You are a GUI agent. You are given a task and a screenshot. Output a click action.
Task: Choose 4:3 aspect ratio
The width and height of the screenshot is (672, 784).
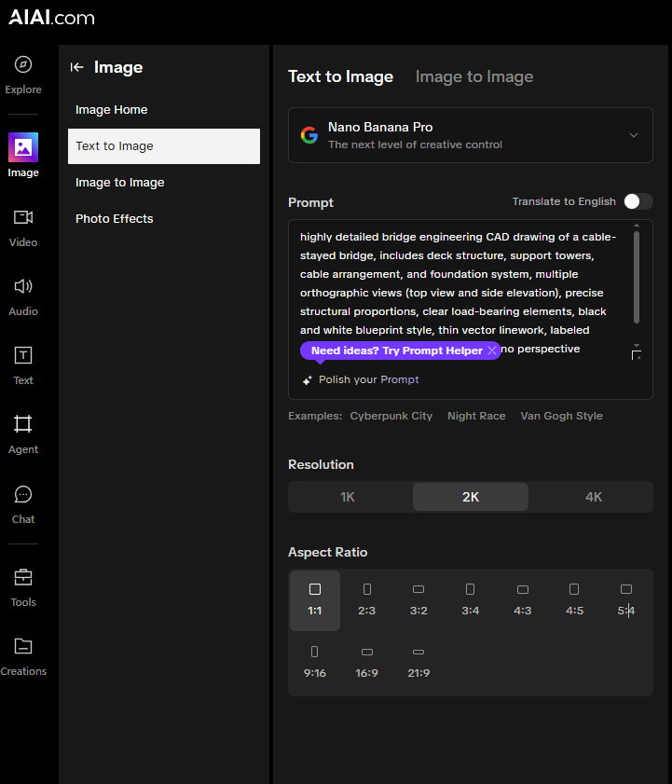click(x=523, y=600)
